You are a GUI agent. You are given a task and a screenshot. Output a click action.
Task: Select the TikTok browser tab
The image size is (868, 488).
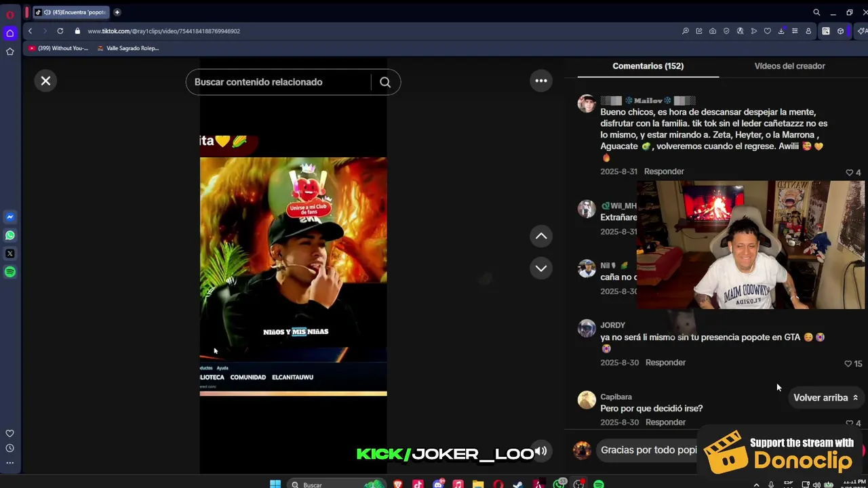coord(70,12)
